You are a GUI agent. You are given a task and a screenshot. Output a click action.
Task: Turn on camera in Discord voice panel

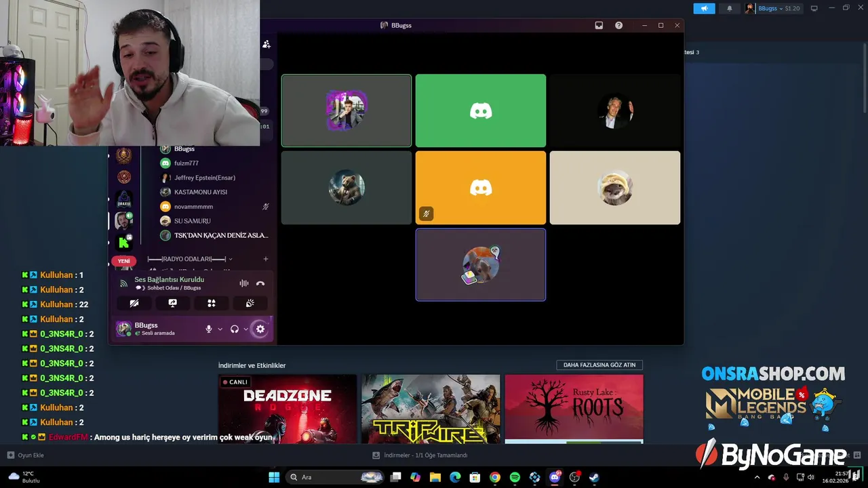click(134, 303)
